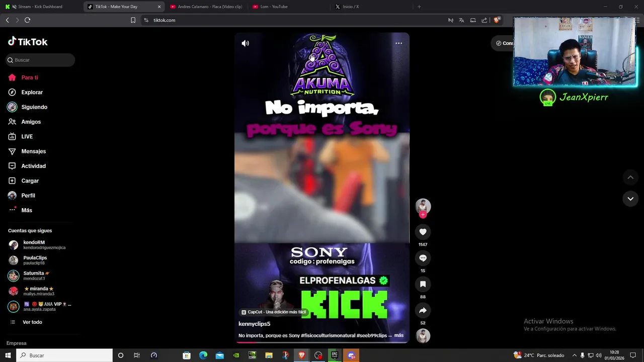Save video with bookmark icon
Viewport: 644px width, 362px height.
point(423,284)
